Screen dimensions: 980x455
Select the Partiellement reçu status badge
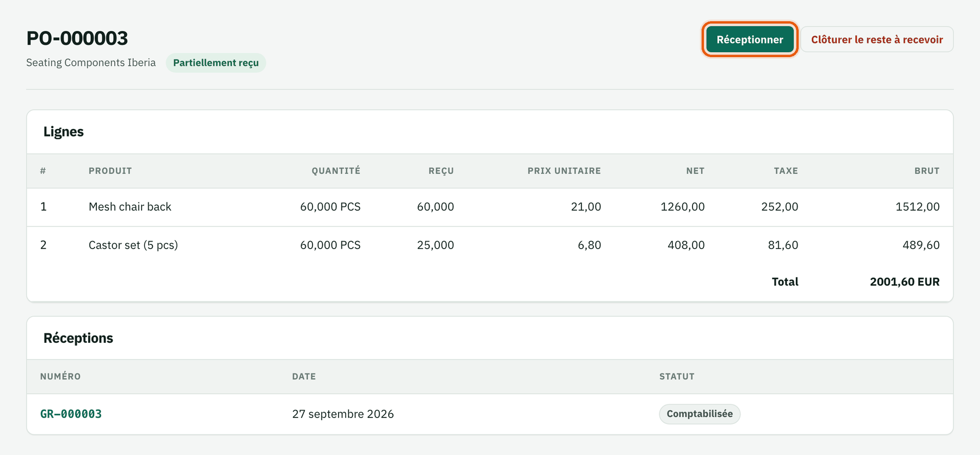(216, 63)
